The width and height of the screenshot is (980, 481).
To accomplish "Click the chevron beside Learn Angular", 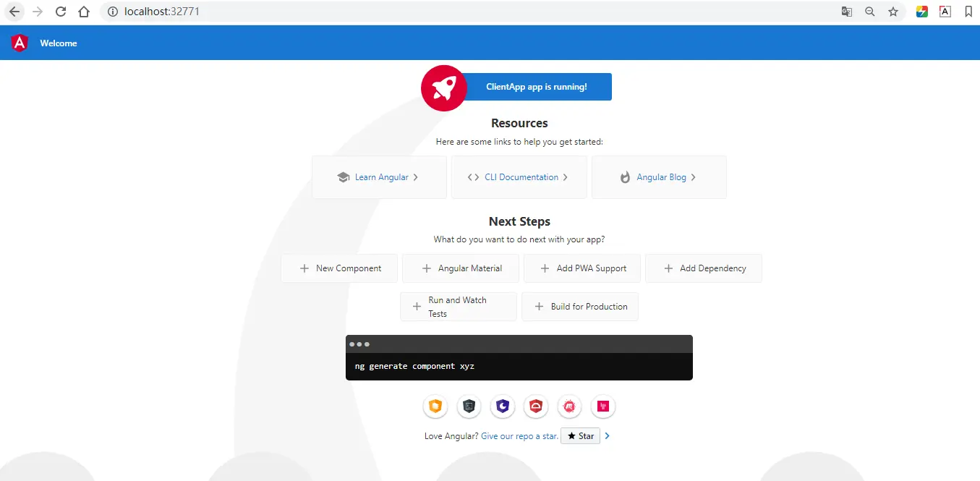I will (x=415, y=177).
